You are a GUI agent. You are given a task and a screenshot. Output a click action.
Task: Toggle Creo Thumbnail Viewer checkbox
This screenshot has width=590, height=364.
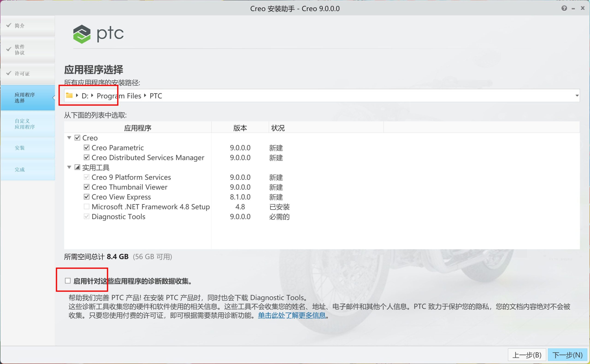86,187
